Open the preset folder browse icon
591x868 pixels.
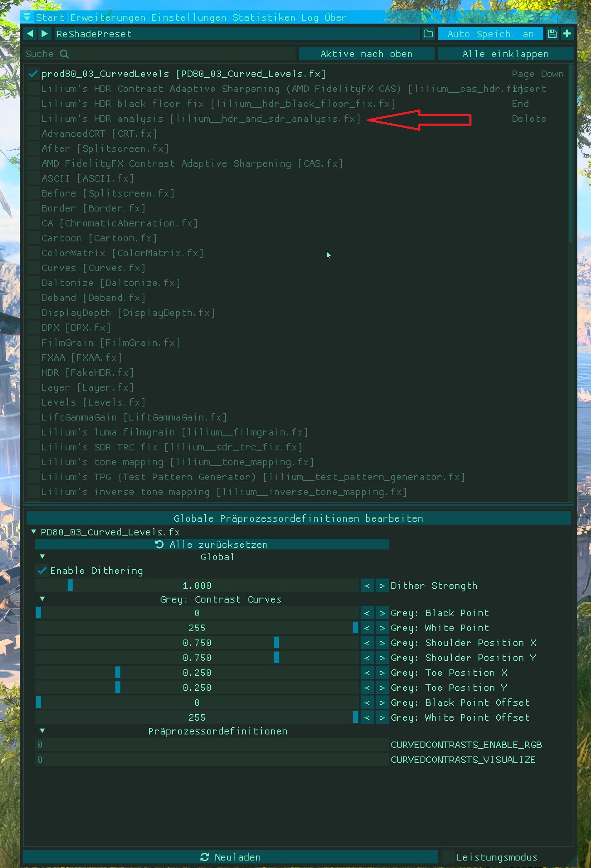coord(428,34)
